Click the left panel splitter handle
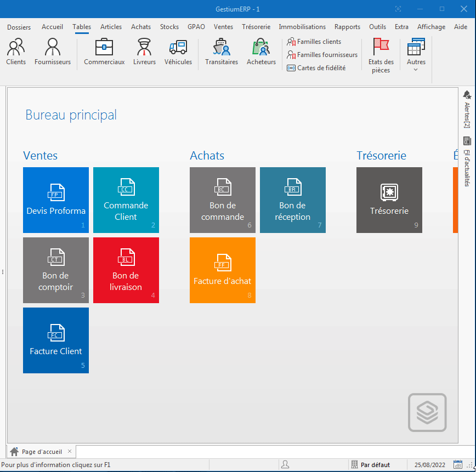The height and width of the screenshot is (472, 476). [x=3, y=272]
